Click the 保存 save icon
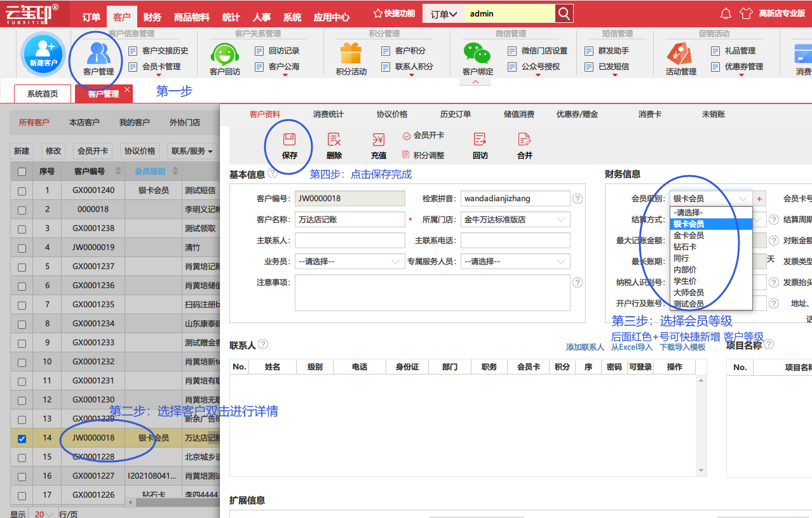 point(290,146)
